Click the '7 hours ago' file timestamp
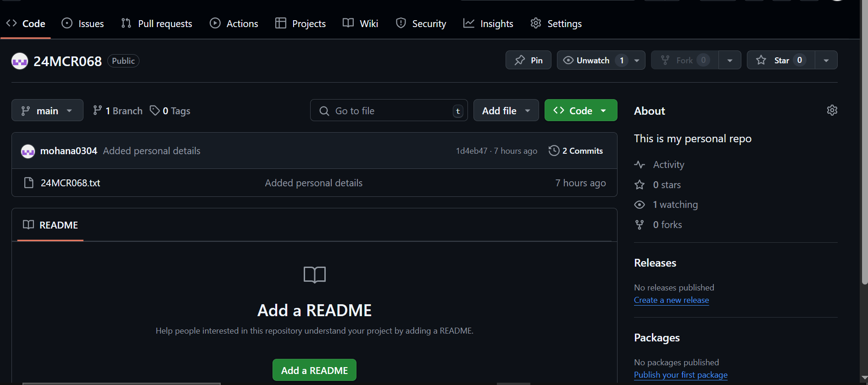This screenshot has height=385, width=868. point(580,183)
